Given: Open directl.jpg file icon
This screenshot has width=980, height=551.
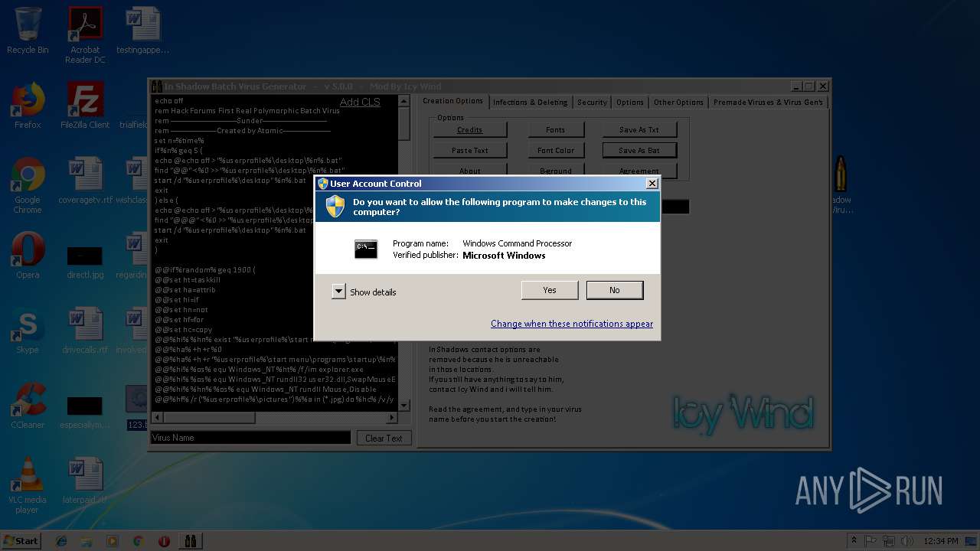Looking at the screenshot, I should pyautogui.click(x=85, y=260).
